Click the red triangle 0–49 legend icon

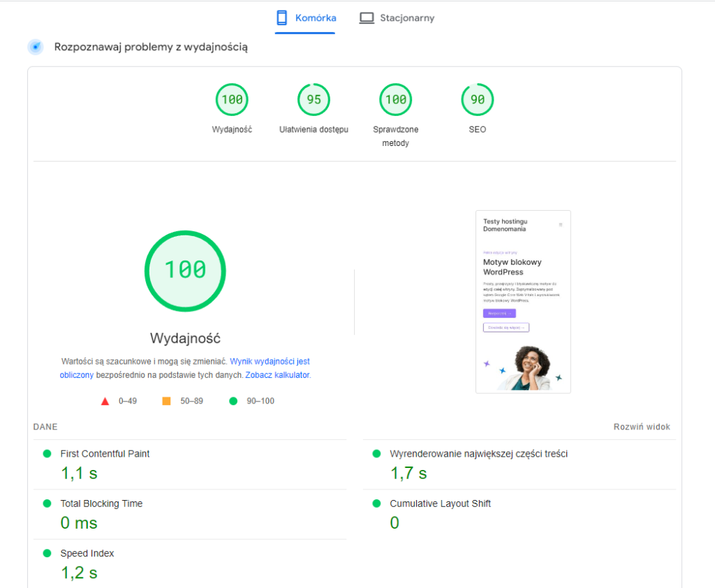tap(105, 402)
